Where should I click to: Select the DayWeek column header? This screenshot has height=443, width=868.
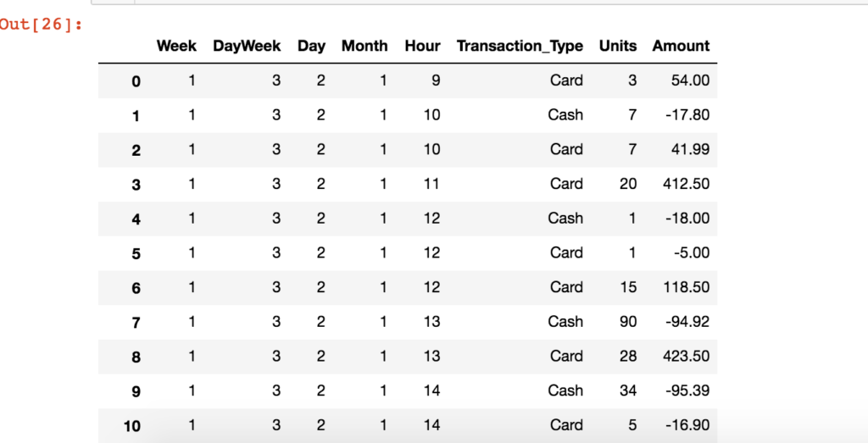click(x=247, y=47)
